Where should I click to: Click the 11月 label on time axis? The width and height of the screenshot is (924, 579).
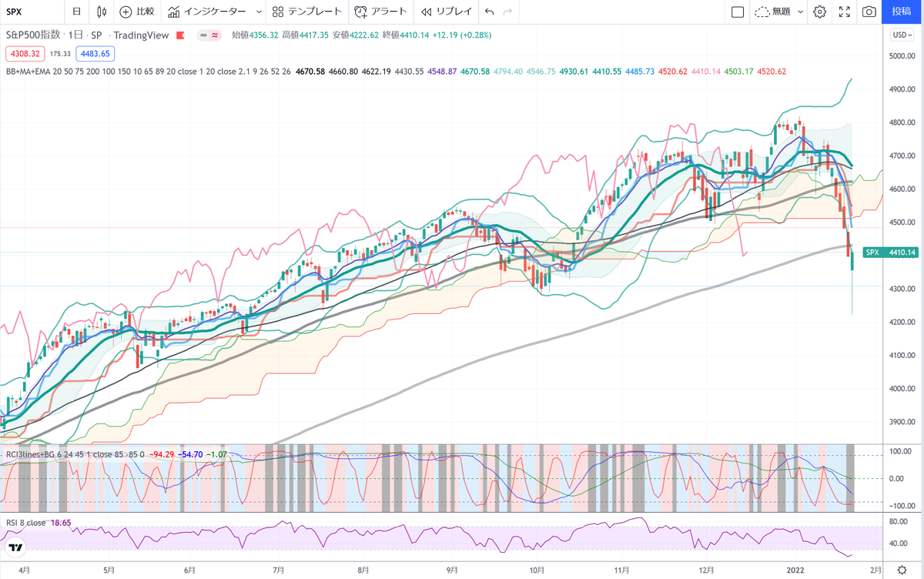(622, 571)
